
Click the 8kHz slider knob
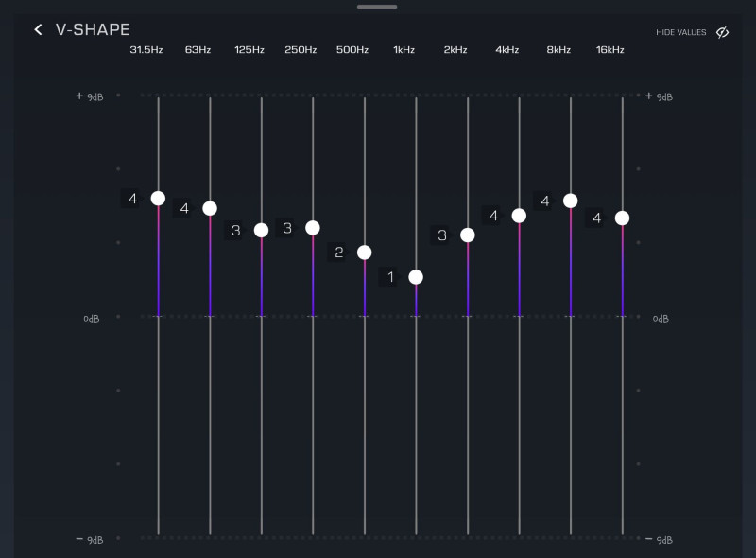coord(571,201)
